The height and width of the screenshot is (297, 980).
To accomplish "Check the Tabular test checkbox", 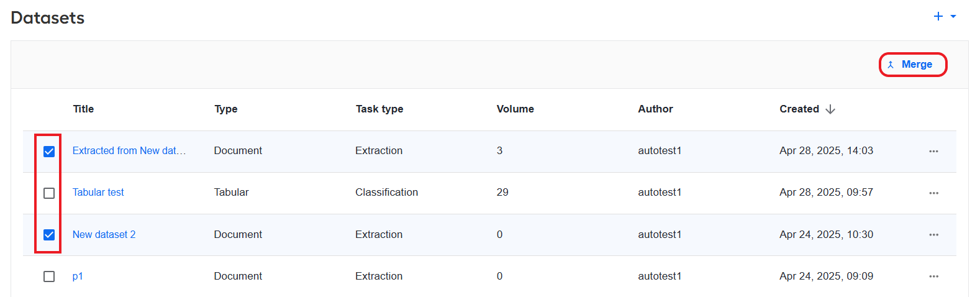I will (49, 193).
